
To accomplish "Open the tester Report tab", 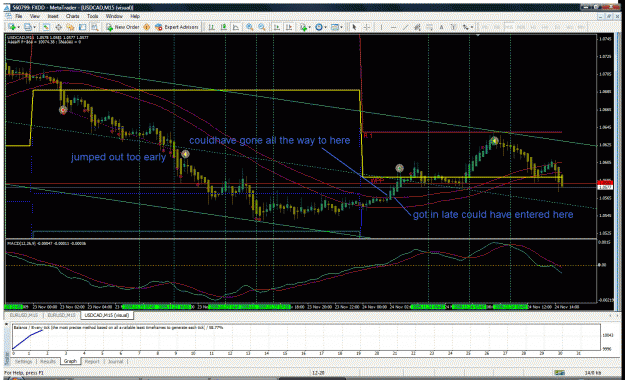I will tap(92, 362).
